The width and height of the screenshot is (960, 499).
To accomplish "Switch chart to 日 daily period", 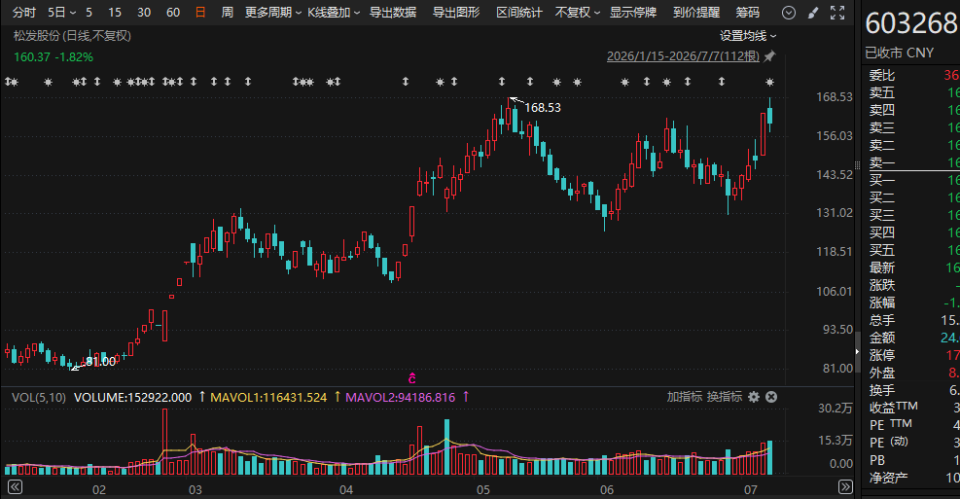I will 200,12.
